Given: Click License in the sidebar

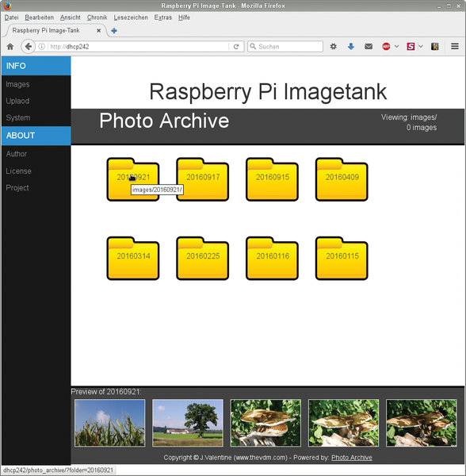Looking at the screenshot, I should point(18,171).
